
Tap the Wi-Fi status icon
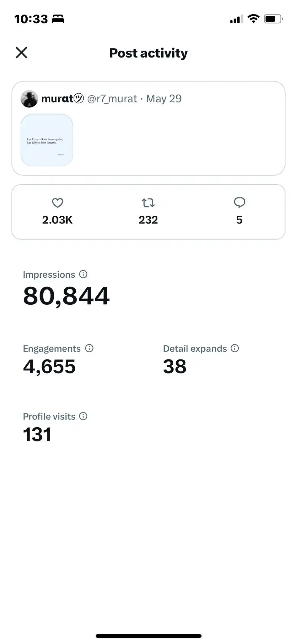(x=253, y=19)
